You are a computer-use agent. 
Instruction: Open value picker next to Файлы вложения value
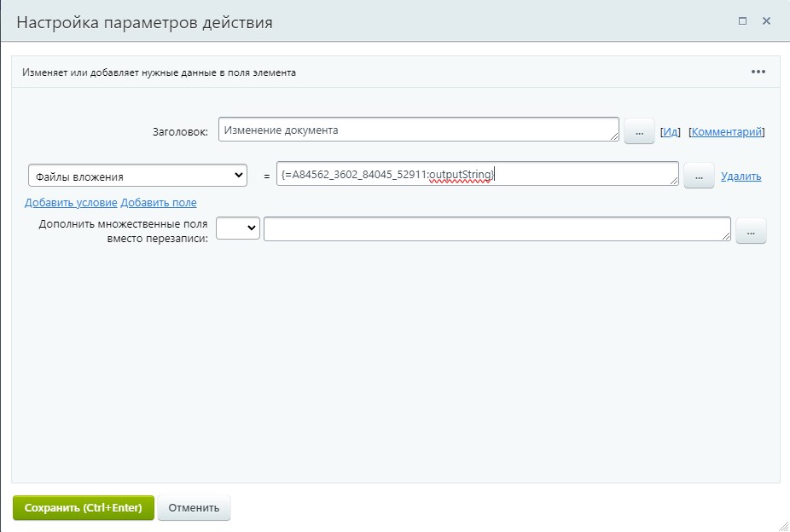click(x=699, y=176)
